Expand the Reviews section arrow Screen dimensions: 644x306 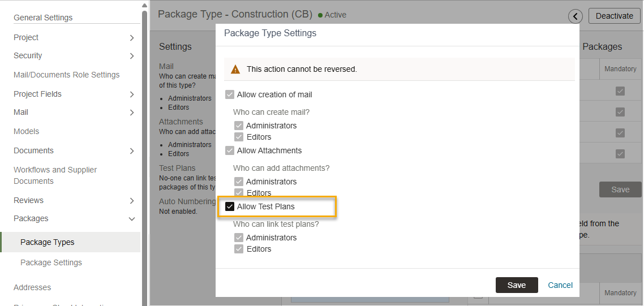pos(132,201)
